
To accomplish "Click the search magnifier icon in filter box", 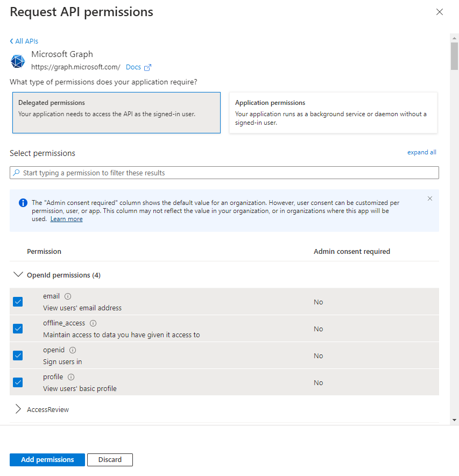I will click(17, 173).
